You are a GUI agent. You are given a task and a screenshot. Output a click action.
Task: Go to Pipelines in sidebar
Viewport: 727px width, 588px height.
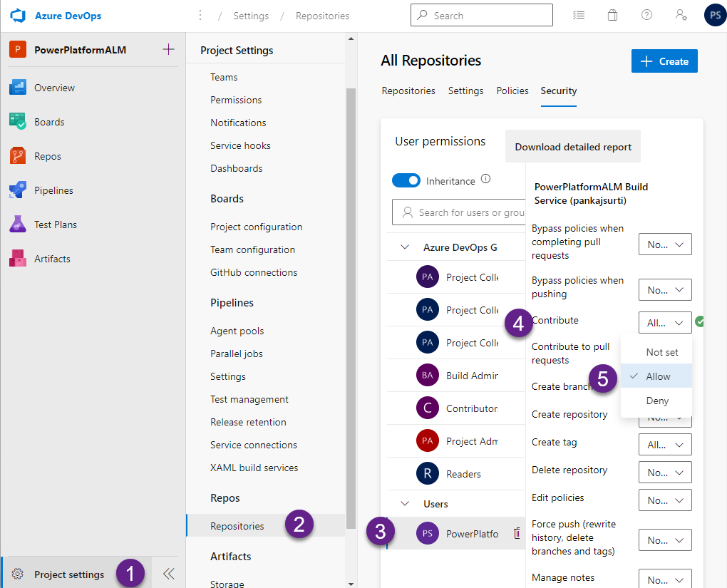coord(53,190)
